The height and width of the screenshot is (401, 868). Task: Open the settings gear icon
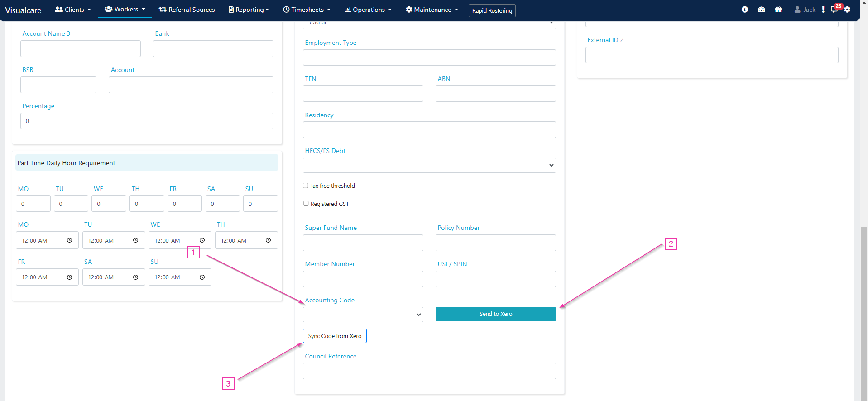coord(847,10)
